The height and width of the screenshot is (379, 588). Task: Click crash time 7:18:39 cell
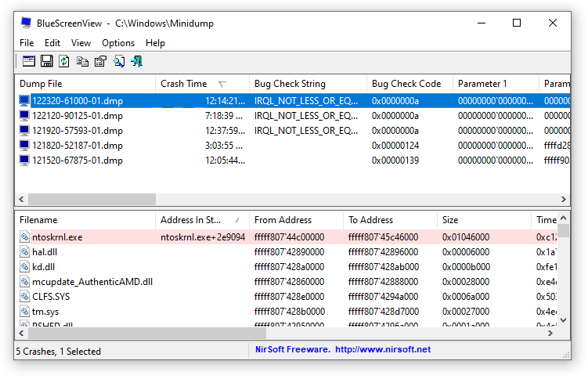pyautogui.click(x=224, y=116)
